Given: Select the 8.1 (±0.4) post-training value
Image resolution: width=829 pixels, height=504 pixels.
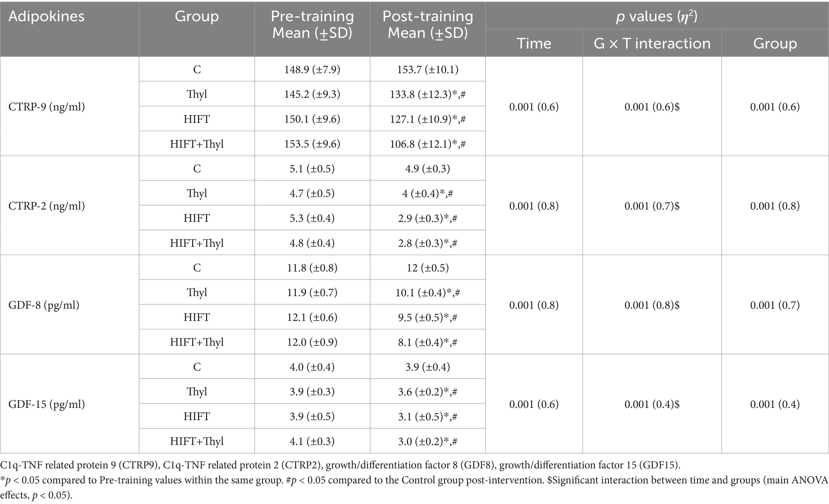Looking at the screenshot, I should pos(428,342).
